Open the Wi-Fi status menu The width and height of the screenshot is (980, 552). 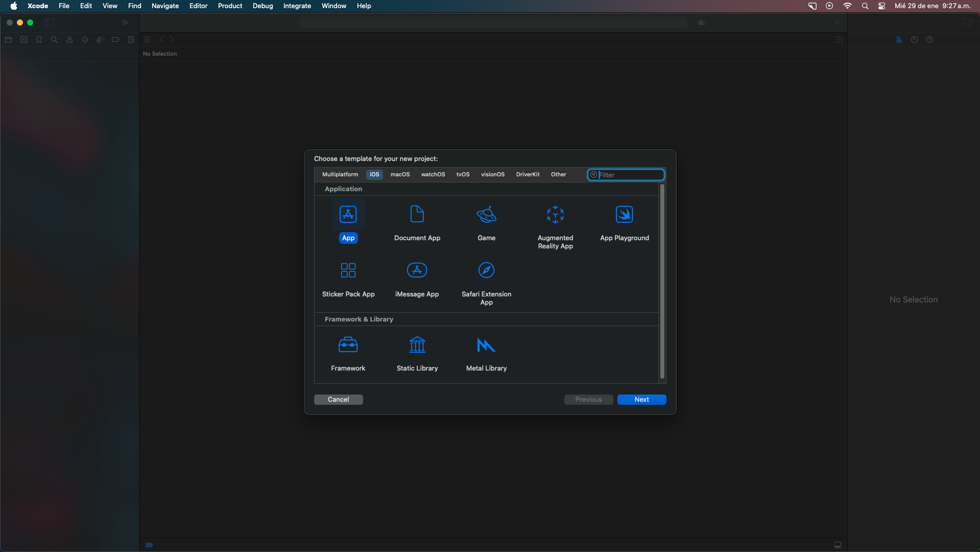pyautogui.click(x=847, y=6)
